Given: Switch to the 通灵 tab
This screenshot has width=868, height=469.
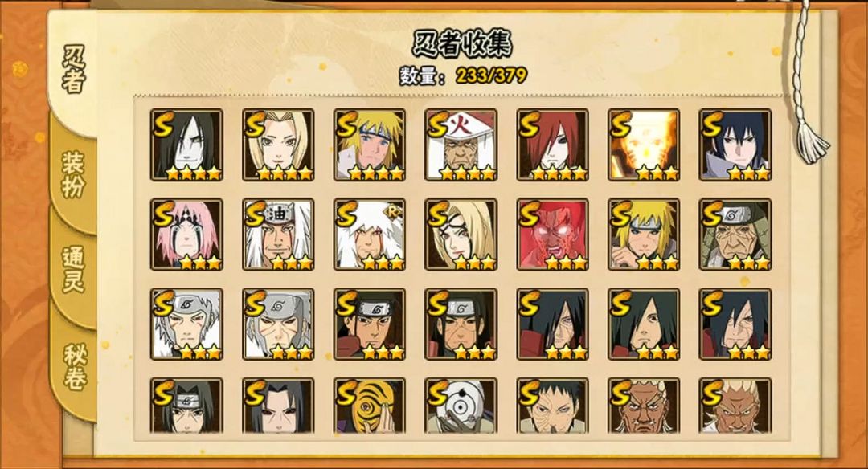Looking at the screenshot, I should point(73,269).
